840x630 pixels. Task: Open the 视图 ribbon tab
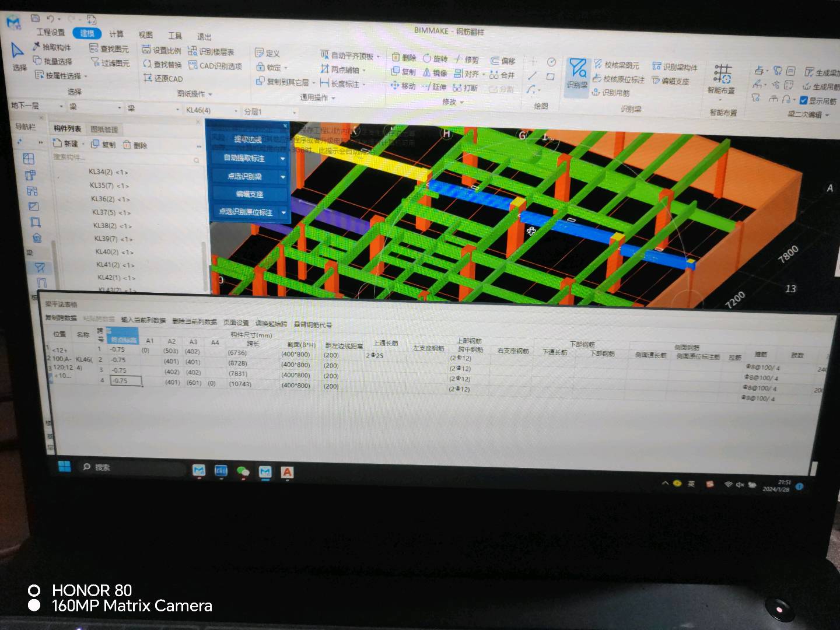146,35
